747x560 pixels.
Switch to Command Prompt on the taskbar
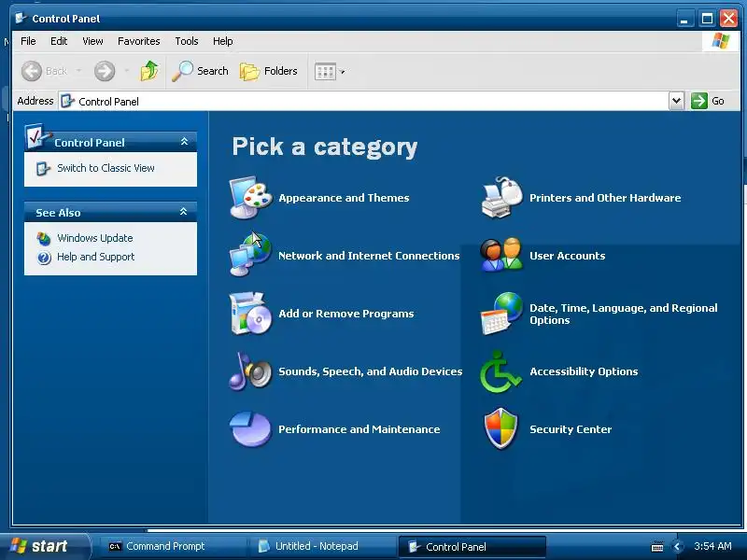point(172,547)
